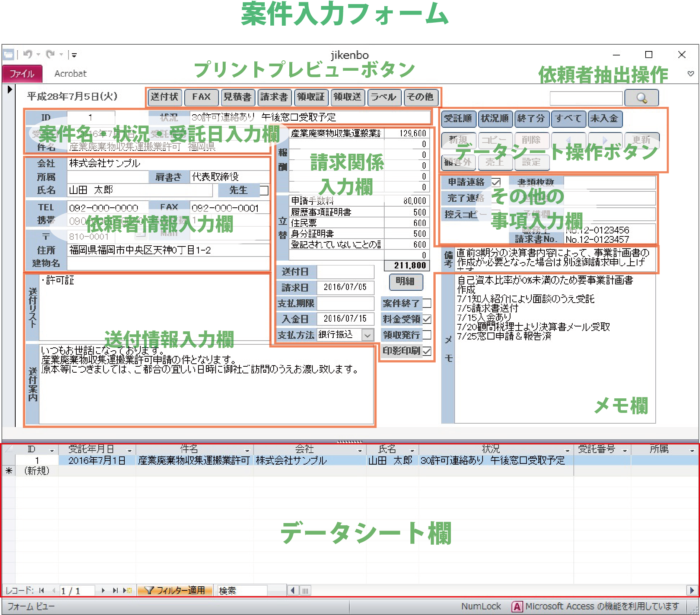Go to last record in navigation bar
The width and height of the screenshot is (700, 615).
pos(115,590)
